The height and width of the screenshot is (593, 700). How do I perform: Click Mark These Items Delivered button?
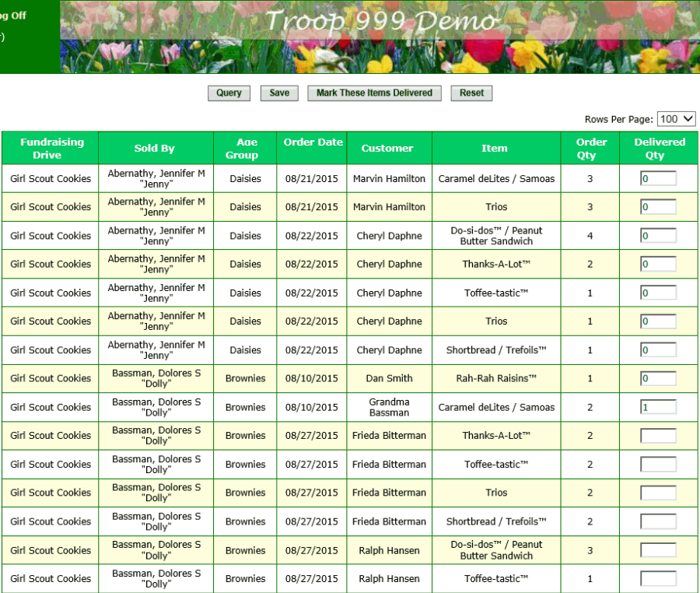coord(374,93)
